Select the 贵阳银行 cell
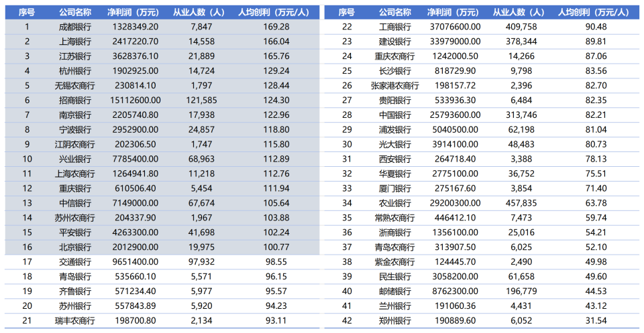This screenshot has width=644, height=333. (394, 100)
